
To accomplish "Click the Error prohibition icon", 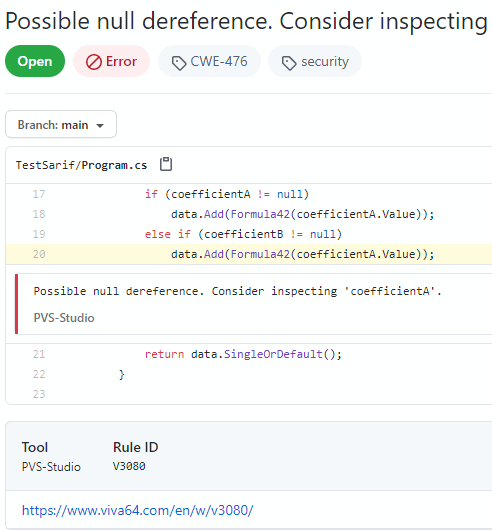I will pos(94,62).
